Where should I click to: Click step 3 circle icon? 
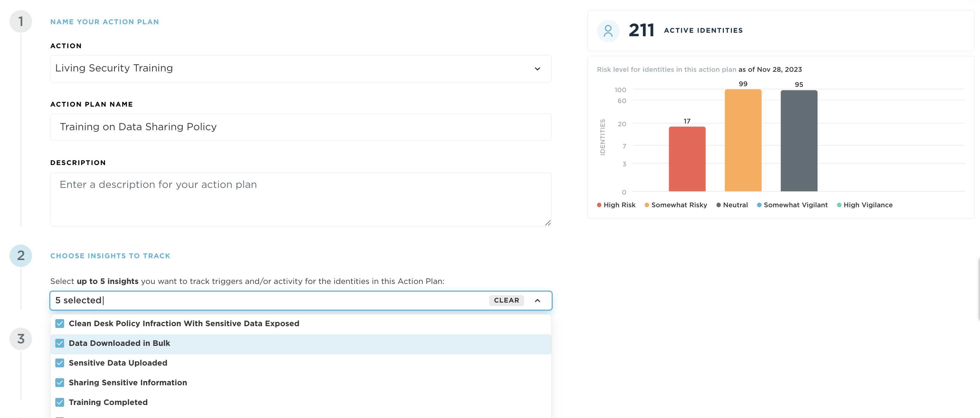click(x=21, y=340)
